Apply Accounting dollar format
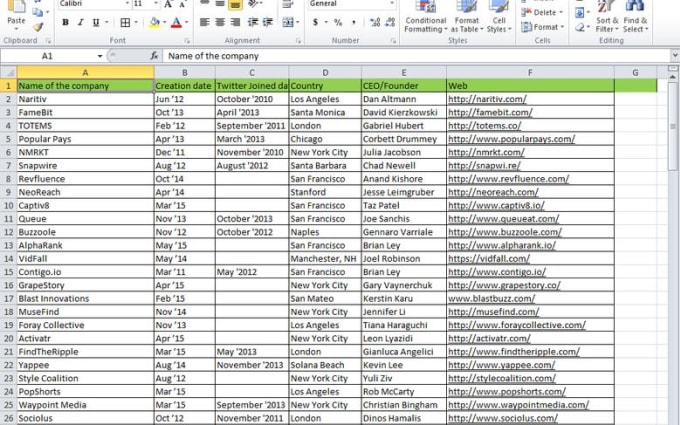Screen dimensions: 680x425 pyautogui.click(x=315, y=22)
